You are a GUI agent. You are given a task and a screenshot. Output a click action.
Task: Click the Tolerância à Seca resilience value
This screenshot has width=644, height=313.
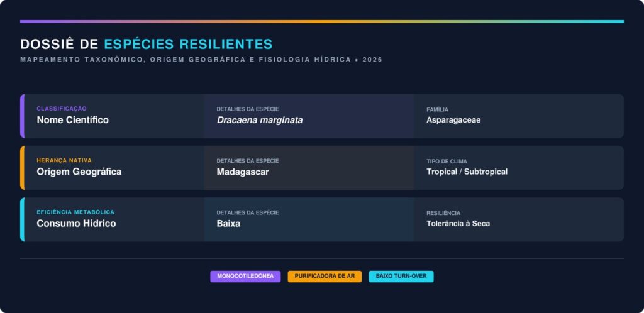click(x=458, y=223)
